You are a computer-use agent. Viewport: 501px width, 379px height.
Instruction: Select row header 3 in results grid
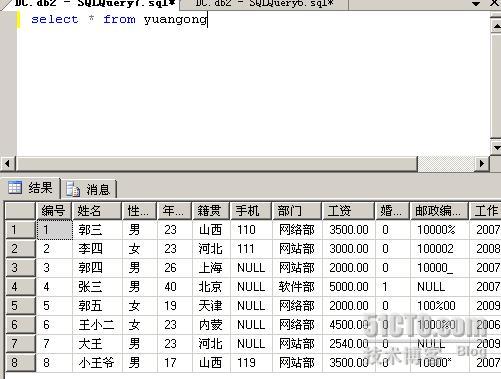point(20,268)
